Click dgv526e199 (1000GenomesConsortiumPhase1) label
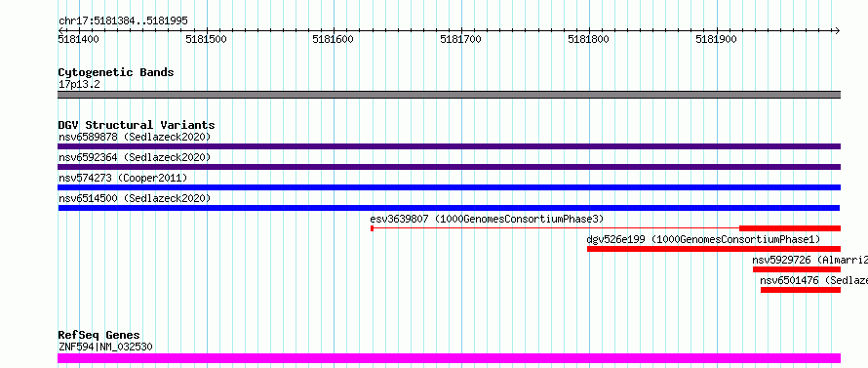868x368 pixels. (703, 239)
